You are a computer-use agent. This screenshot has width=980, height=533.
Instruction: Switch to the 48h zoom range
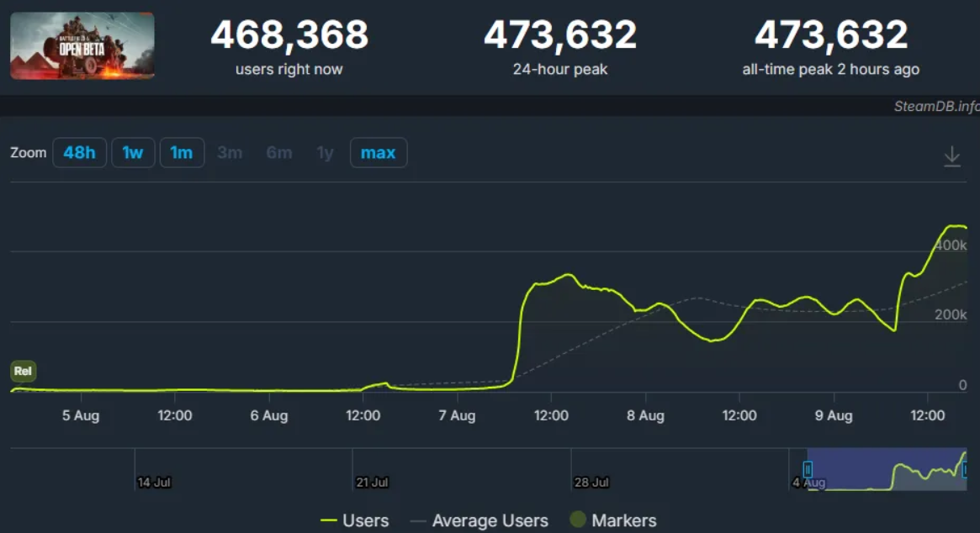coord(79,152)
